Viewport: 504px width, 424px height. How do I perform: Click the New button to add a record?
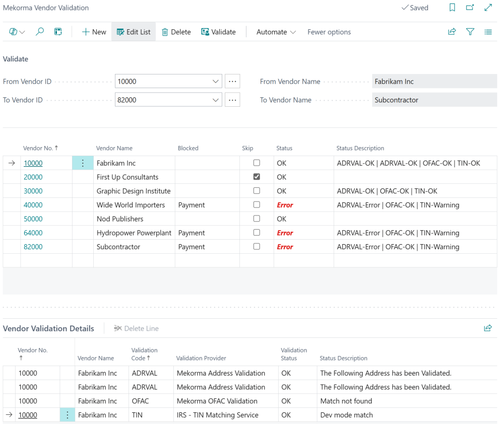[x=93, y=31]
